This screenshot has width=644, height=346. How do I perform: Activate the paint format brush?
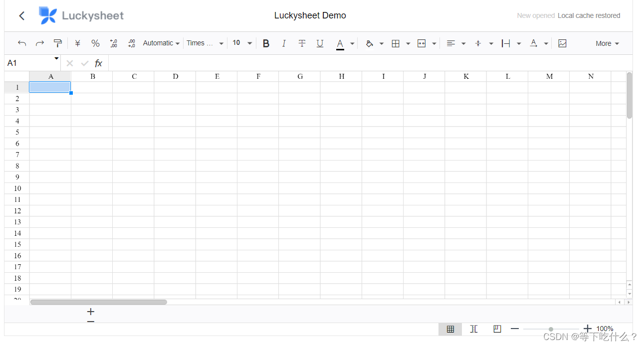point(58,43)
